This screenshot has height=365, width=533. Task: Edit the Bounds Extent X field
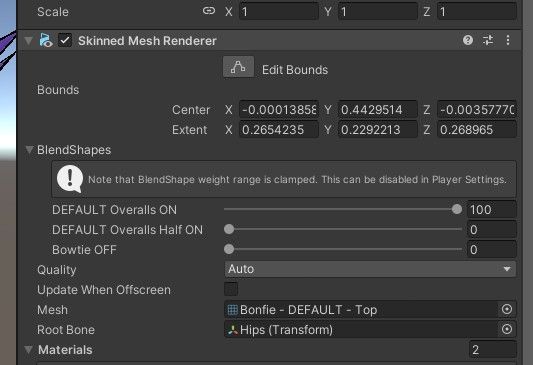pos(279,129)
